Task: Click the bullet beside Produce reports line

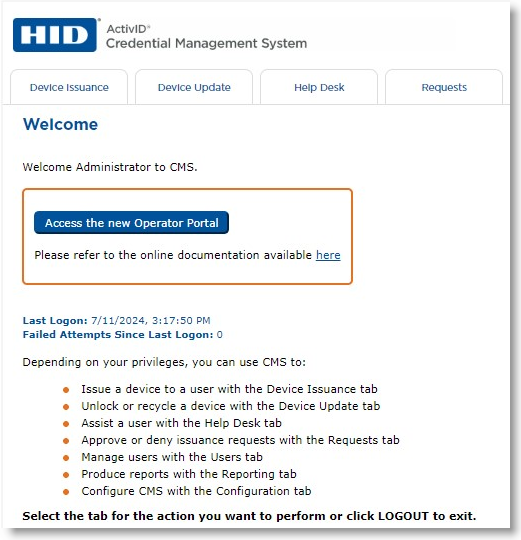Action: click(66, 475)
